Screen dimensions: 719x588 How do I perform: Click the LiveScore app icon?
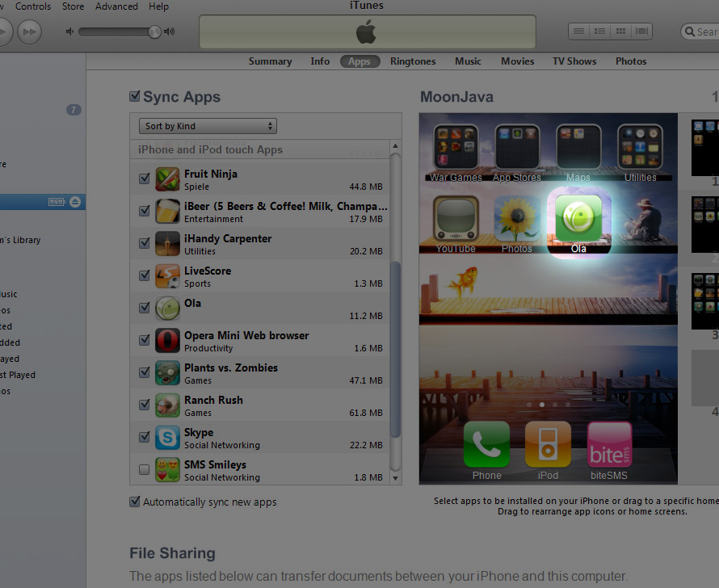pos(167,276)
